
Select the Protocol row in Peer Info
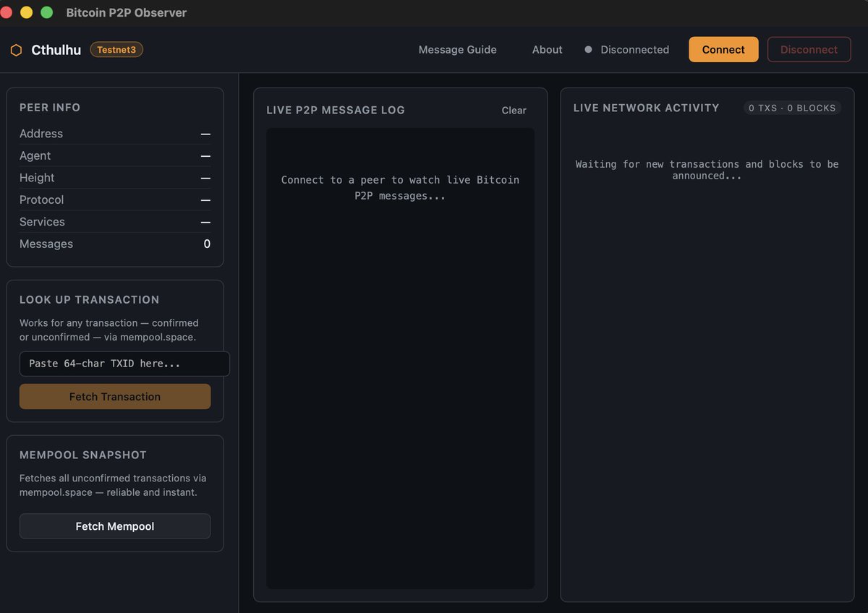pos(115,200)
